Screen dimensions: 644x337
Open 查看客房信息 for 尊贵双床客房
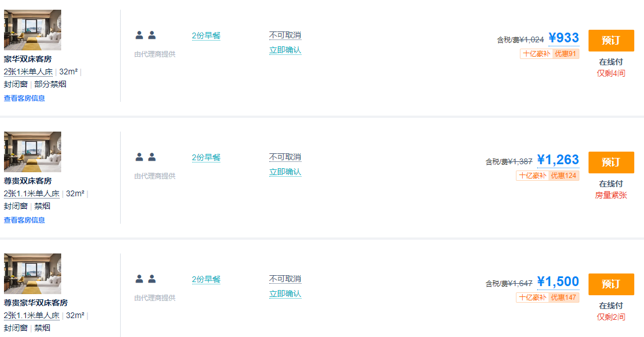[x=25, y=220]
